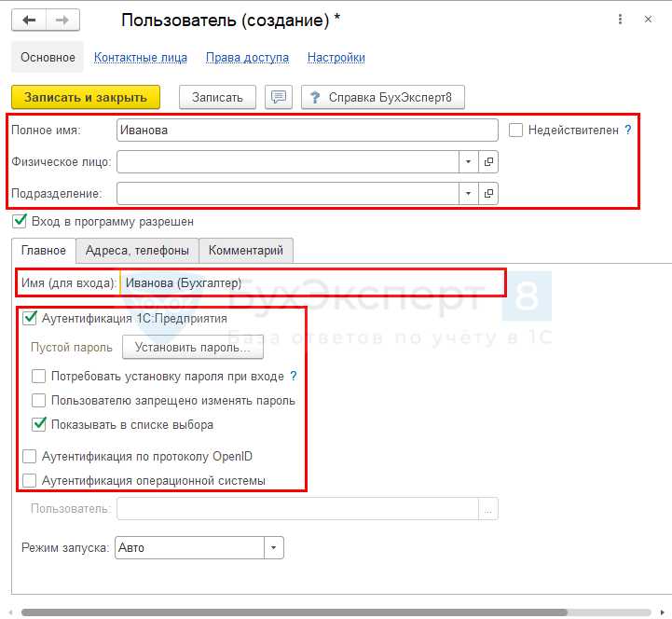Screen dimensions: 672x619
Task: Click the Установить пароль... button
Action: tap(193, 347)
